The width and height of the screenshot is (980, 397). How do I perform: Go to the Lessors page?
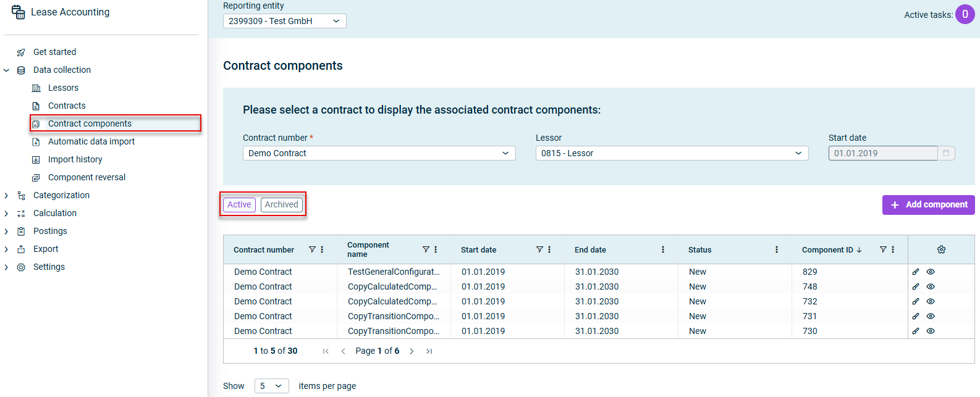click(63, 88)
